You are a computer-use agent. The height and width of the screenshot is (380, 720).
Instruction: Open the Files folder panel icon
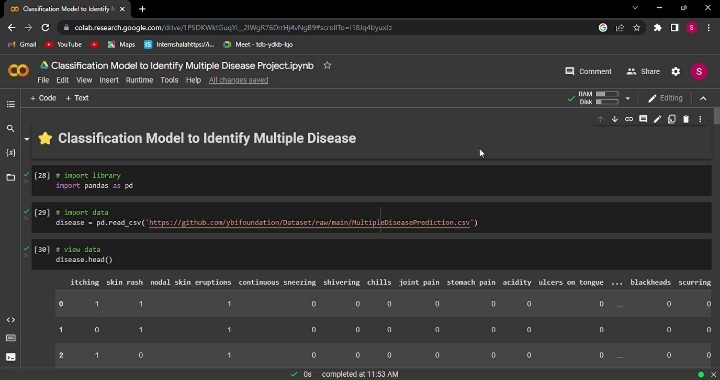(11, 177)
